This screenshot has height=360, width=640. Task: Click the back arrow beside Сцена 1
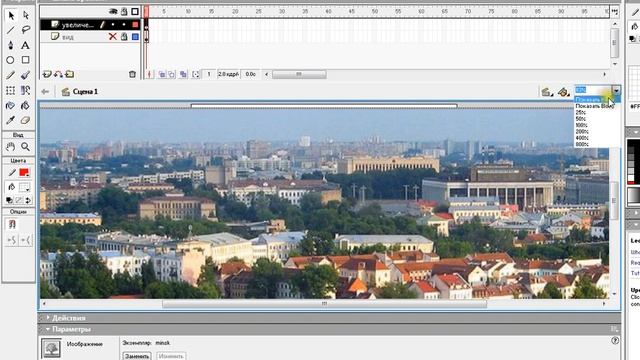(x=45, y=92)
